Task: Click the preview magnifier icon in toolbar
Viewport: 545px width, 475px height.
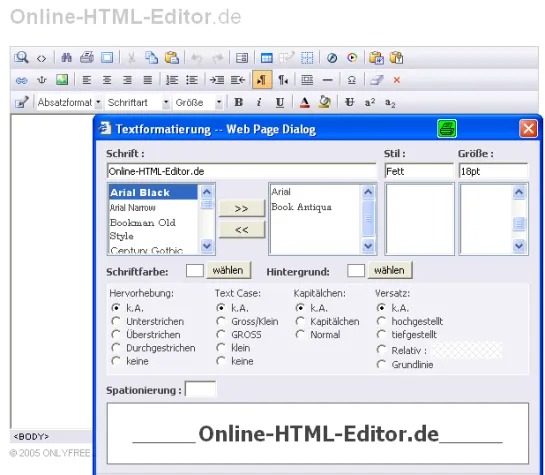Action: click(21, 57)
